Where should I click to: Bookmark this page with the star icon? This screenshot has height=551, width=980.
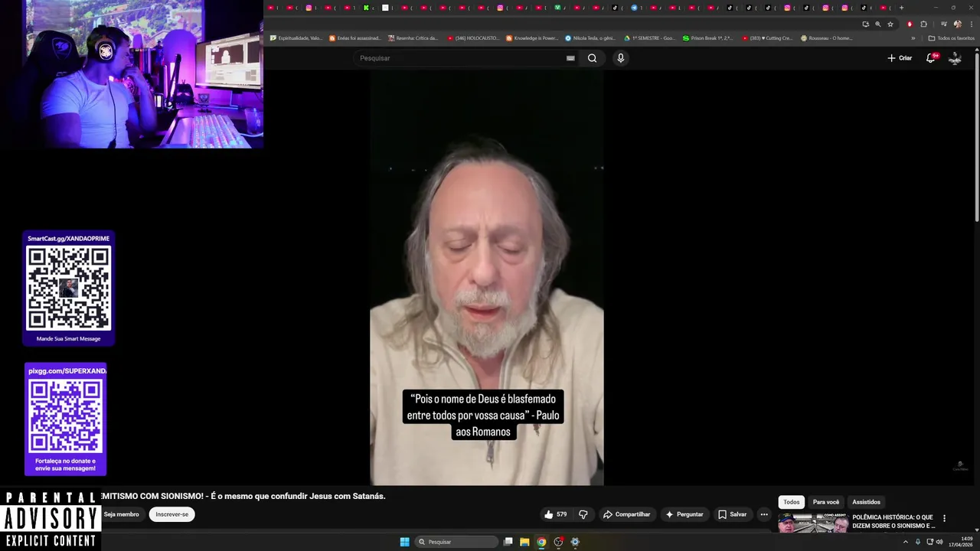pos(890,24)
